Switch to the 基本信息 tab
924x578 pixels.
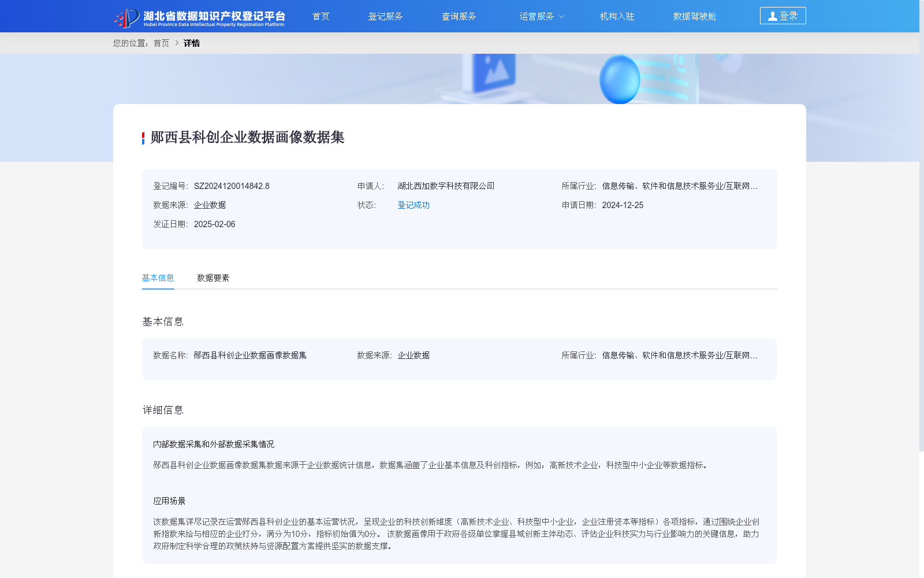pyautogui.click(x=158, y=278)
